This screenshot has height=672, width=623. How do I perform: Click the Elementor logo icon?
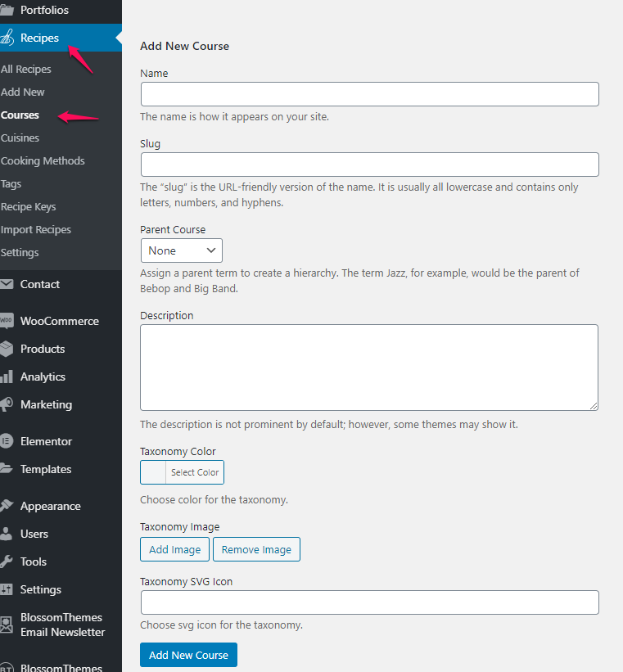[x=7, y=441]
